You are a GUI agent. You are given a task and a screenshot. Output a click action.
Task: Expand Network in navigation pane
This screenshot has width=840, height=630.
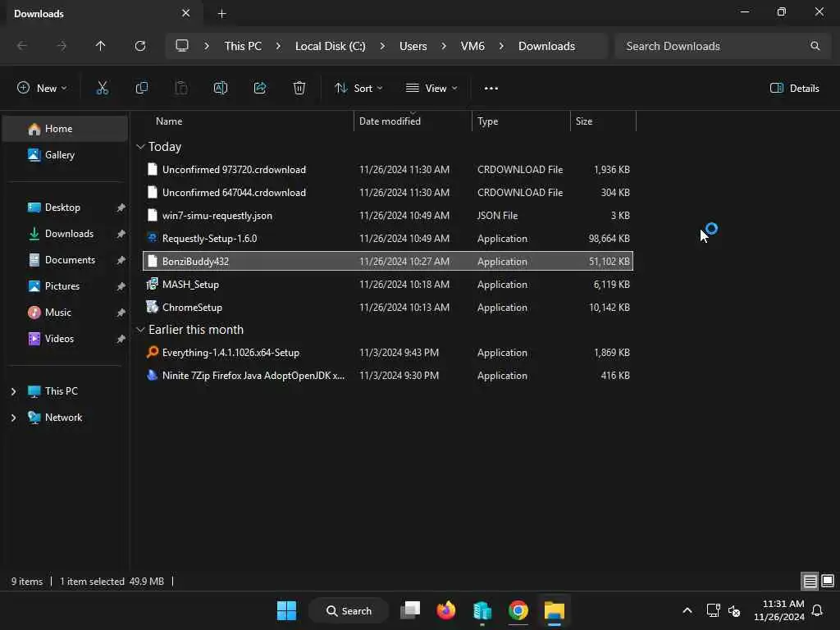point(13,418)
